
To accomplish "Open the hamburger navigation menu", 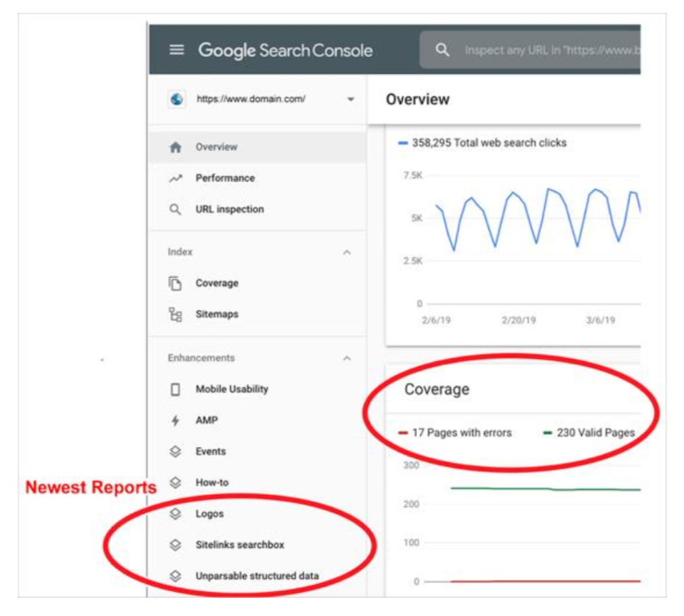I will (x=176, y=49).
